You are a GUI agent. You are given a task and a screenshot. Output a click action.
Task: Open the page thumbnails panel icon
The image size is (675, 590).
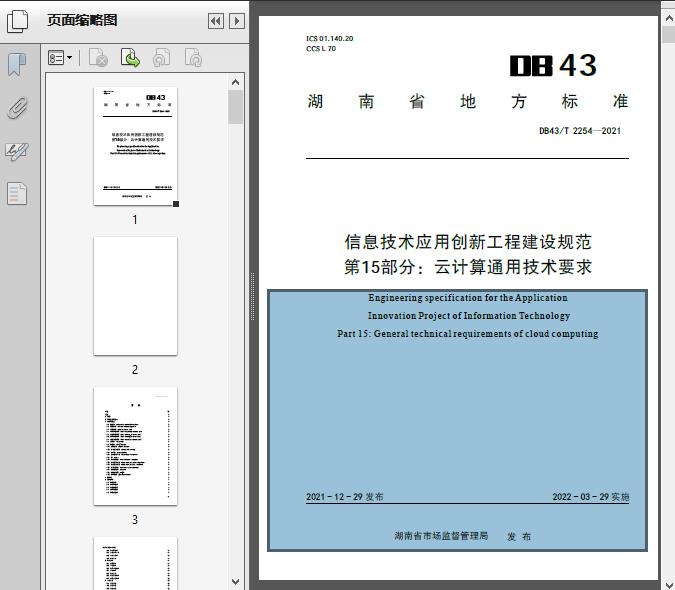click(x=18, y=21)
